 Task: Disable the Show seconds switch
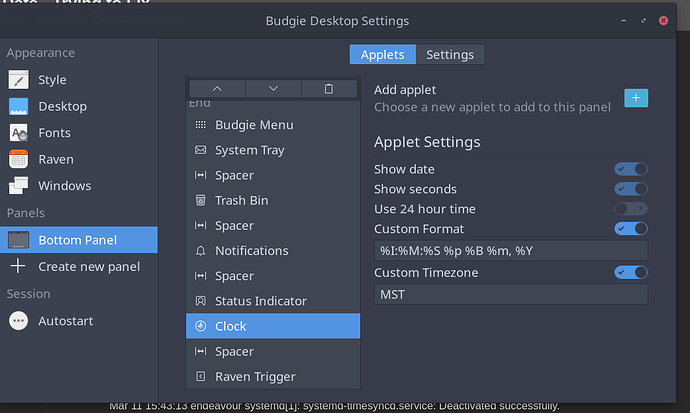(x=631, y=189)
